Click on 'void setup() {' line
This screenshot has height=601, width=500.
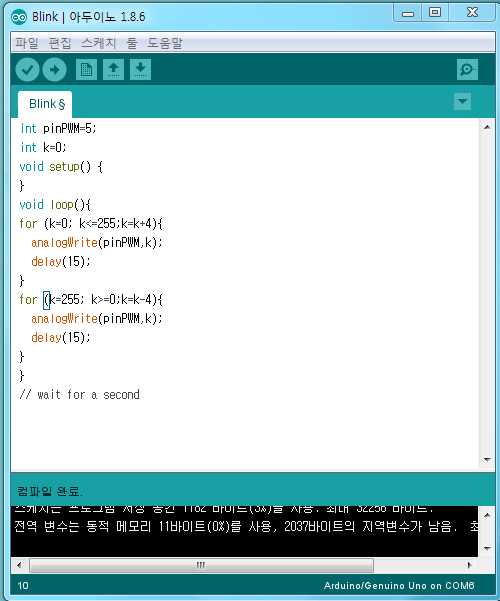(x=61, y=167)
